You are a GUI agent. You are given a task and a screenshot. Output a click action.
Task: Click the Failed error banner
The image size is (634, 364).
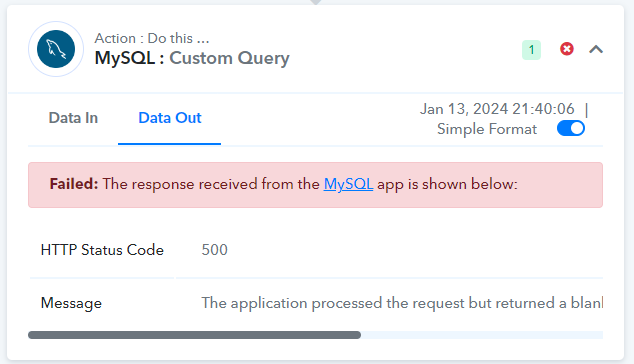click(x=315, y=185)
